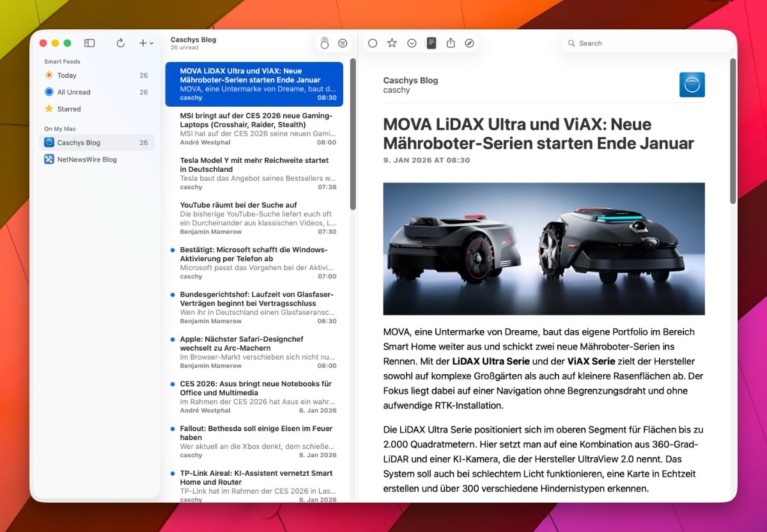Click the unread count 26 next to All Unread
This screenshot has width=767, height=532.
click(144, 92)
